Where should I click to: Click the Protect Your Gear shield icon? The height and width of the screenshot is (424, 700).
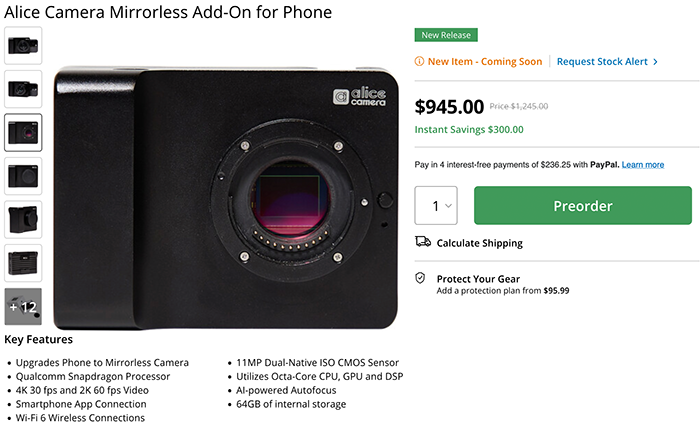point(421,279)
